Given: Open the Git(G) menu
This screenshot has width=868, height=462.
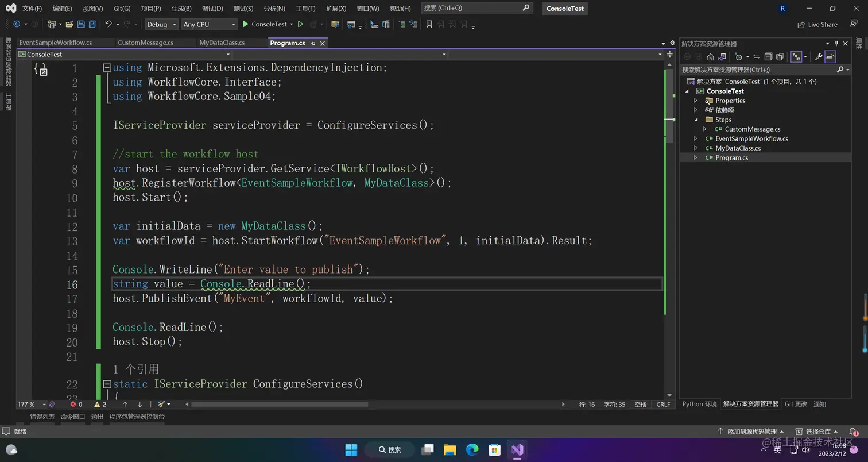Looking at the screenshot, I should [x=122, y=9].
